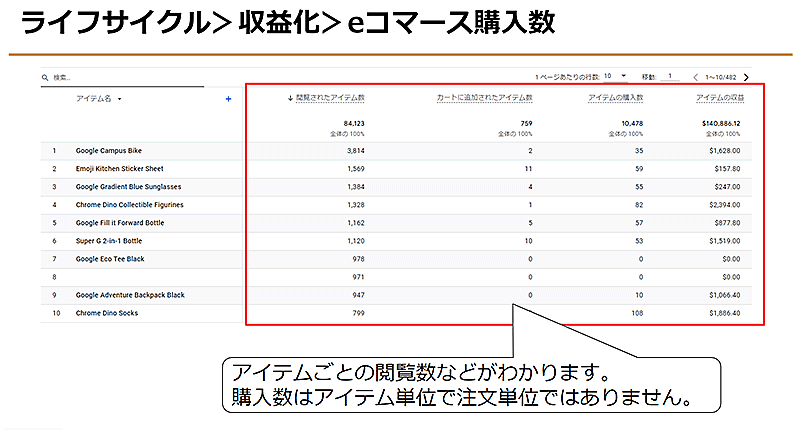Expand the アイテム名 dimension dropdown
Image resolution: width=800 pixels, height=430 pixels.
point(121,99)
